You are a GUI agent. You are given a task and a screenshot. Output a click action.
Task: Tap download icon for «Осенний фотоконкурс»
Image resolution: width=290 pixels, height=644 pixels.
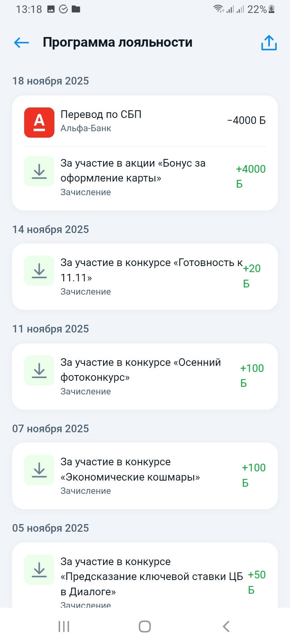39,370
